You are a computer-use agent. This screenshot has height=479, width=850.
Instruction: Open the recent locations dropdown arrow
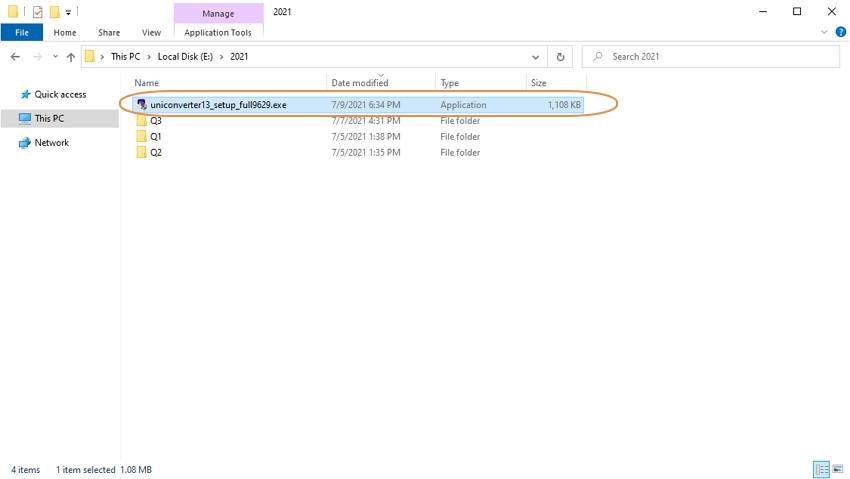(54, 57)
